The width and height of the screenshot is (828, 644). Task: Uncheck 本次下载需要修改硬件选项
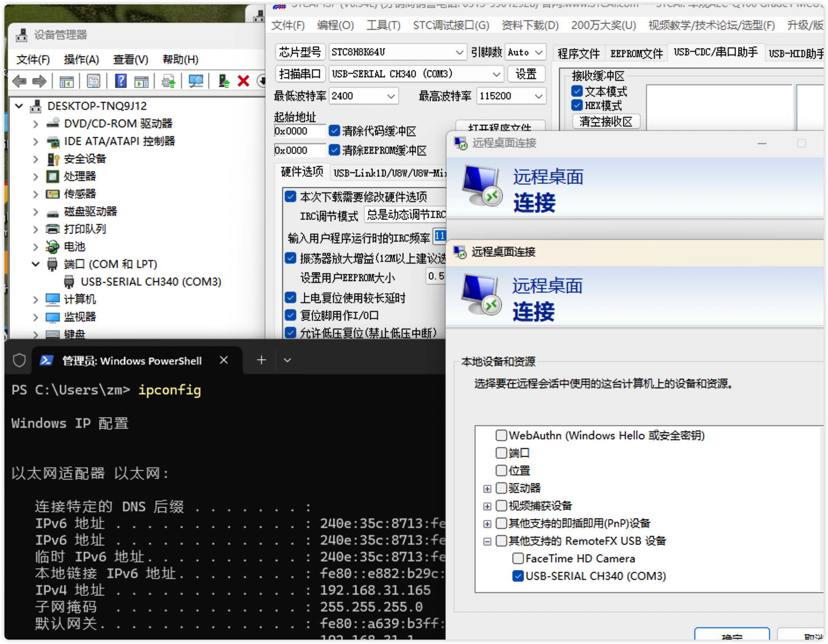click(x=290, y=196)
